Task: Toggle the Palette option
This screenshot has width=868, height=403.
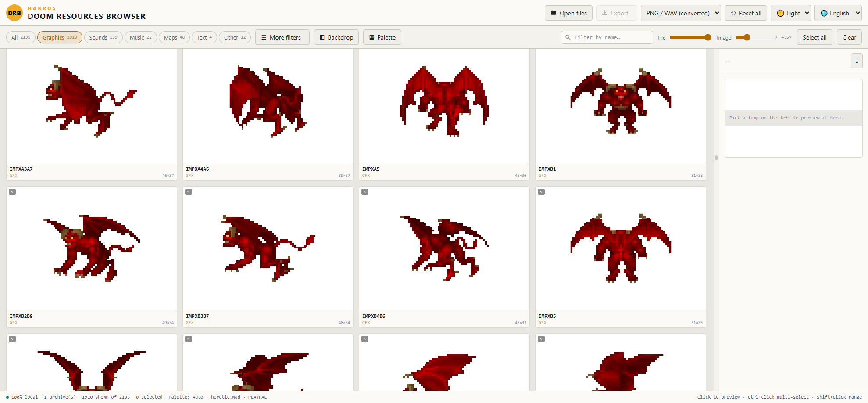Action: tap(382, 37)
